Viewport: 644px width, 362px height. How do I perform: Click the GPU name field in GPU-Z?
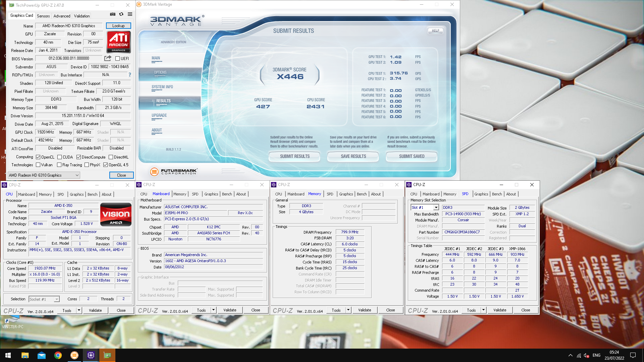(x=69, y=26)
